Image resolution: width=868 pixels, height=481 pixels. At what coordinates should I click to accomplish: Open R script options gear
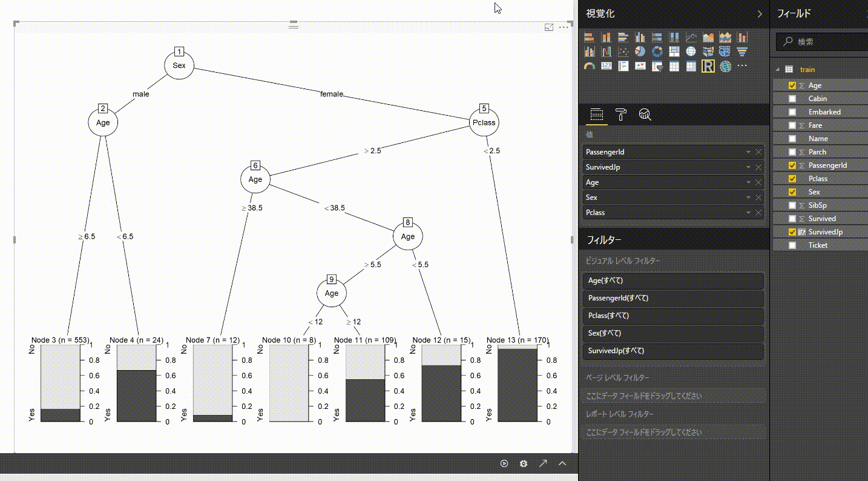point(524,463)
